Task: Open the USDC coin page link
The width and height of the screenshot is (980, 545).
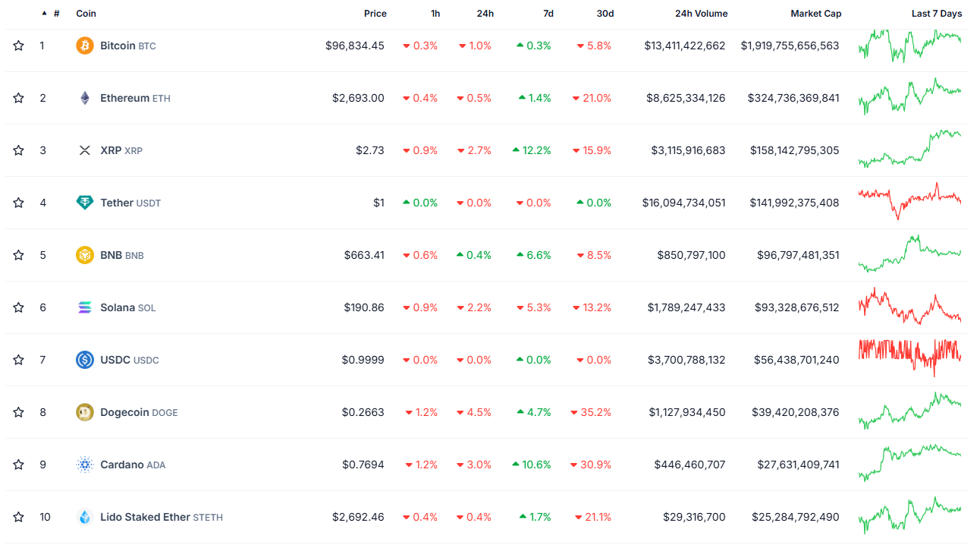Action: coord(115,360)
